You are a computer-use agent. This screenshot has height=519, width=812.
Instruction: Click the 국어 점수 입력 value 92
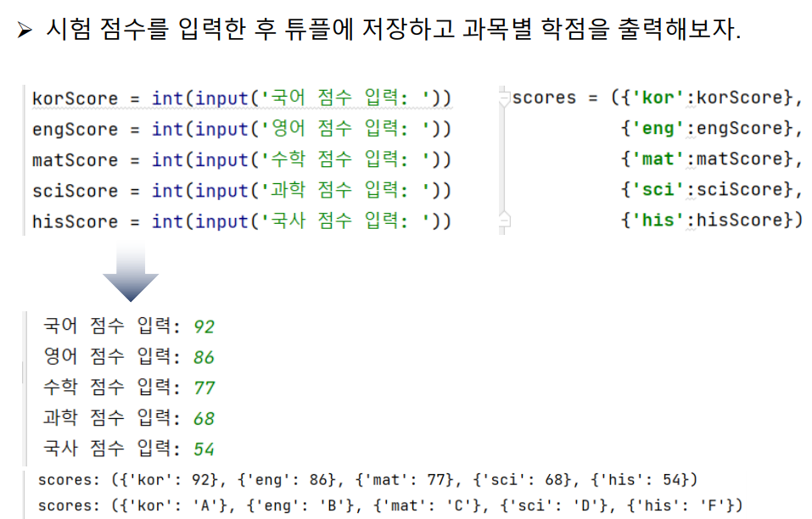[204, 327]
